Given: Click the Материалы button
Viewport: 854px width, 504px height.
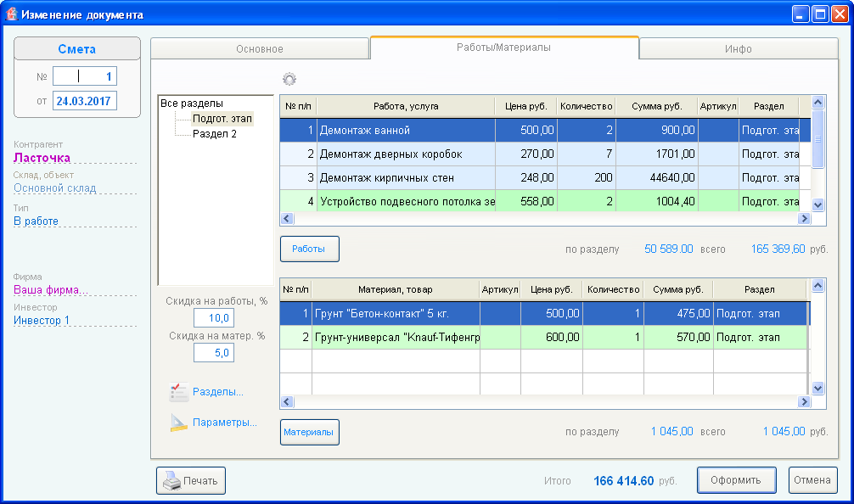Looking at the screenshot, I should (x=309, y=432).
